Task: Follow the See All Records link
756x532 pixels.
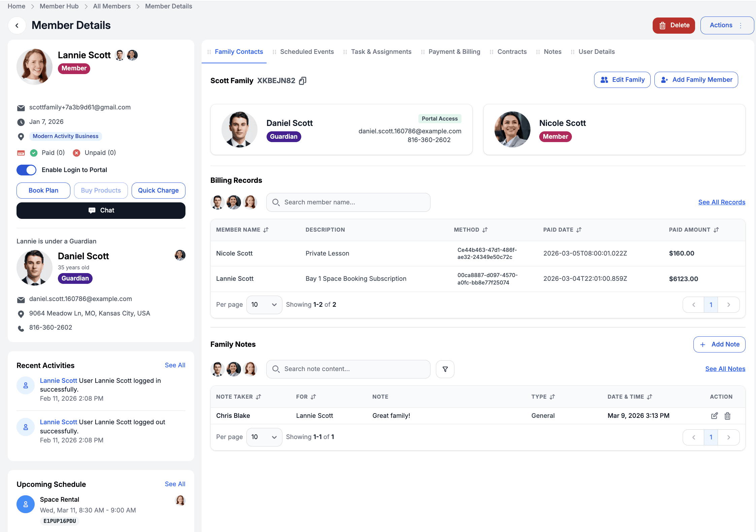Action: pos(721,202)
